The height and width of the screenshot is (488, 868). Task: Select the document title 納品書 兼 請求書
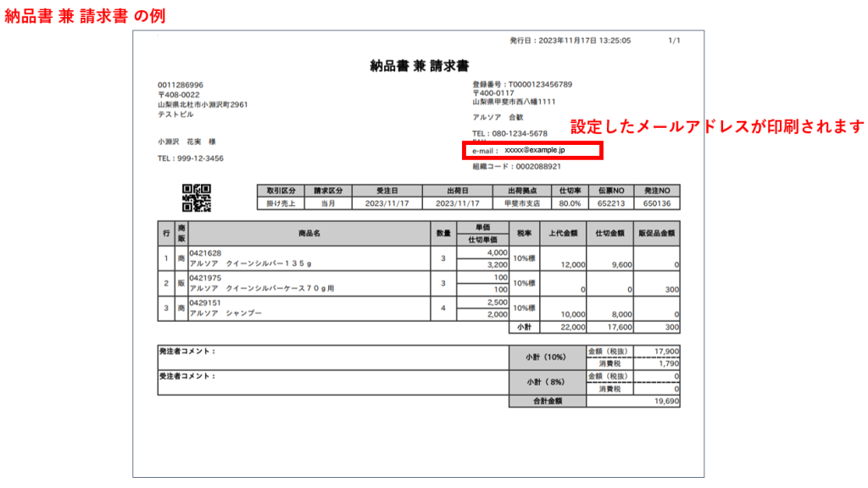pos(420,65)
